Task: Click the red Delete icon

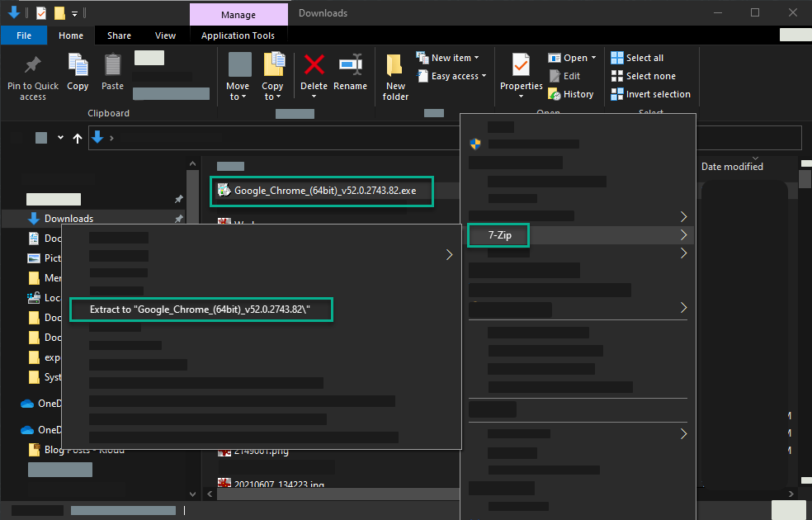Action: [x=314, y=65]
